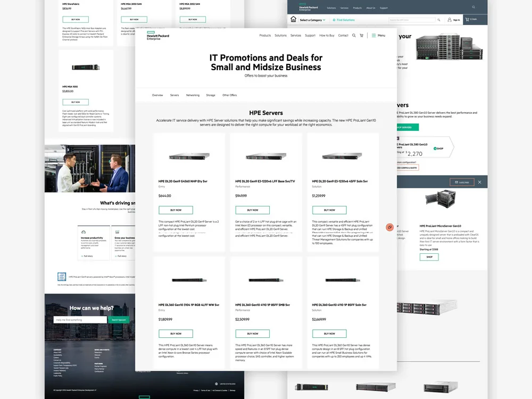Click the HPE logo on the right page's dark header

click(x=308, y=7)
